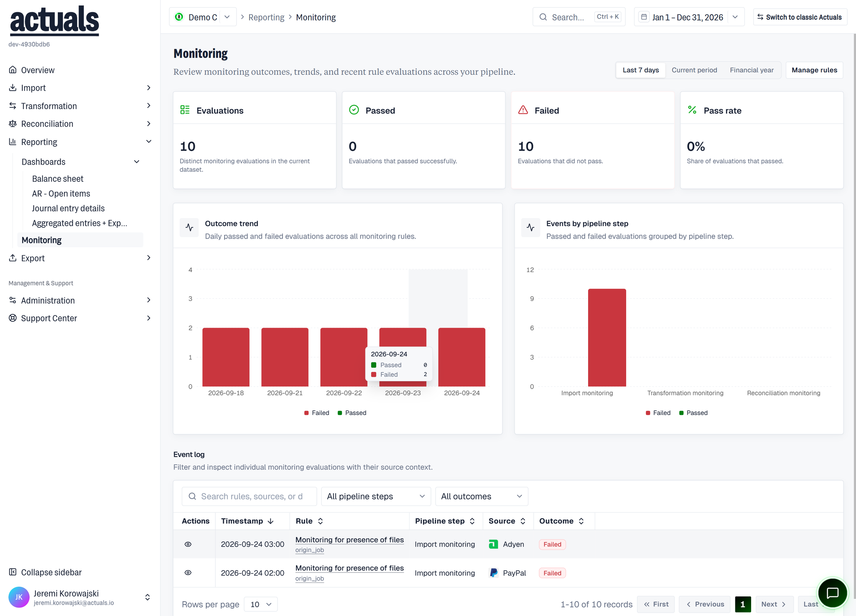Click the JK user avatar
The image size is (856, 616).
pyautogui.click(x=19, y=597)
